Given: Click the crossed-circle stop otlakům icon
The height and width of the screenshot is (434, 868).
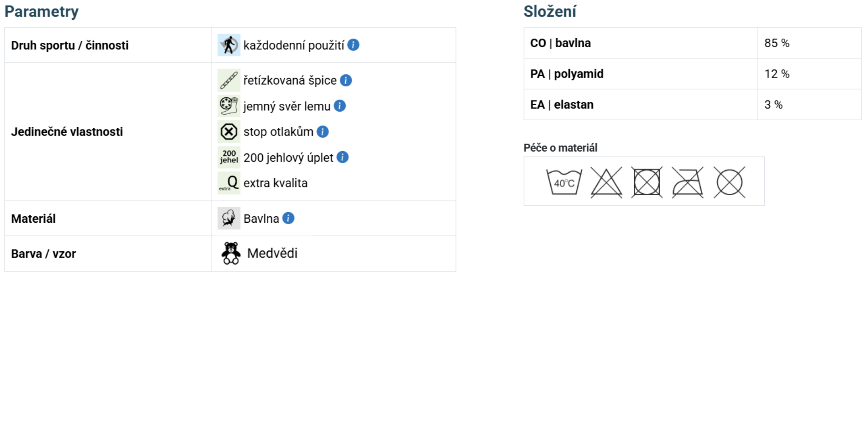Looking at the screenshot, I should tap(229, 132).
